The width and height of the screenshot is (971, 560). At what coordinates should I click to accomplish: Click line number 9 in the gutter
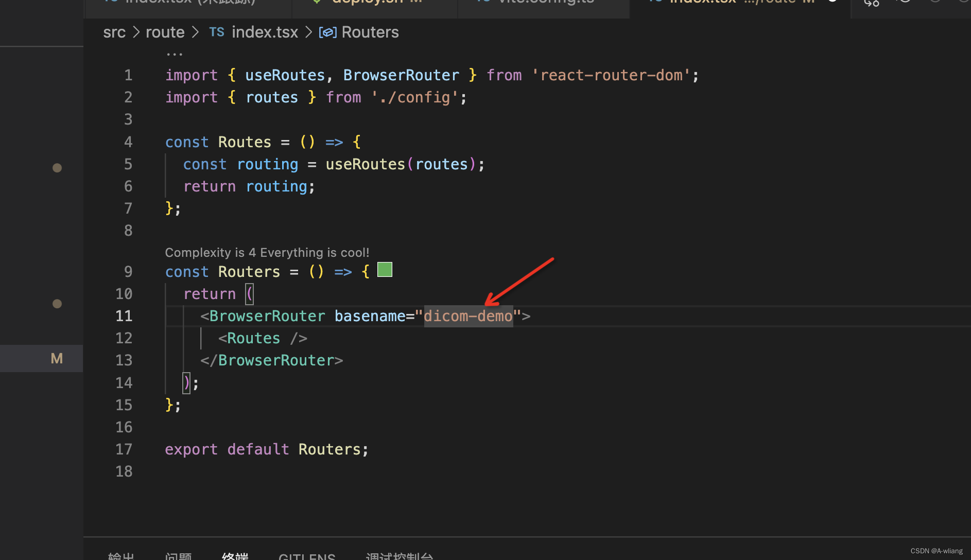(128, 272)
